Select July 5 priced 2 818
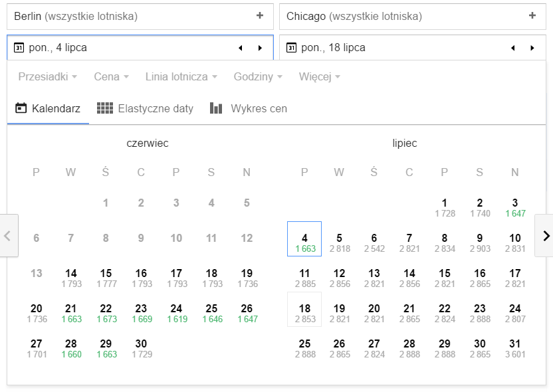This screenshot has width=553, height=392. coord(339,243)
